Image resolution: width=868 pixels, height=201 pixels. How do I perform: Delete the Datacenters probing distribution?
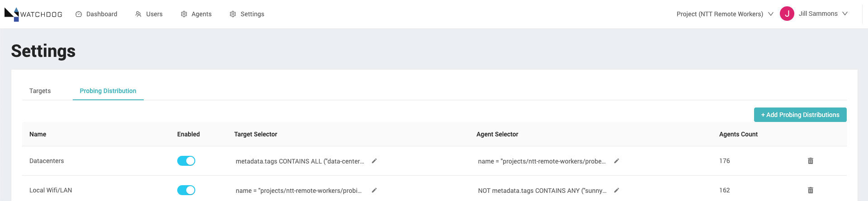(811, 161)
